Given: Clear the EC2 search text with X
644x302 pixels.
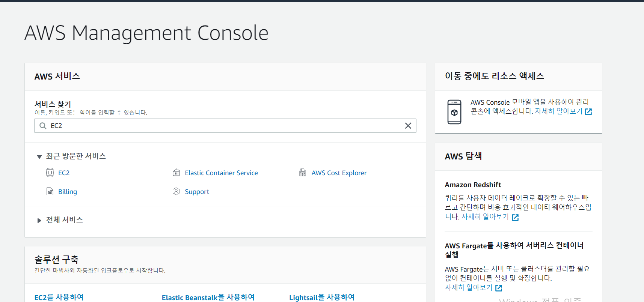Looking at the screenshot, I should pos(408,126).
